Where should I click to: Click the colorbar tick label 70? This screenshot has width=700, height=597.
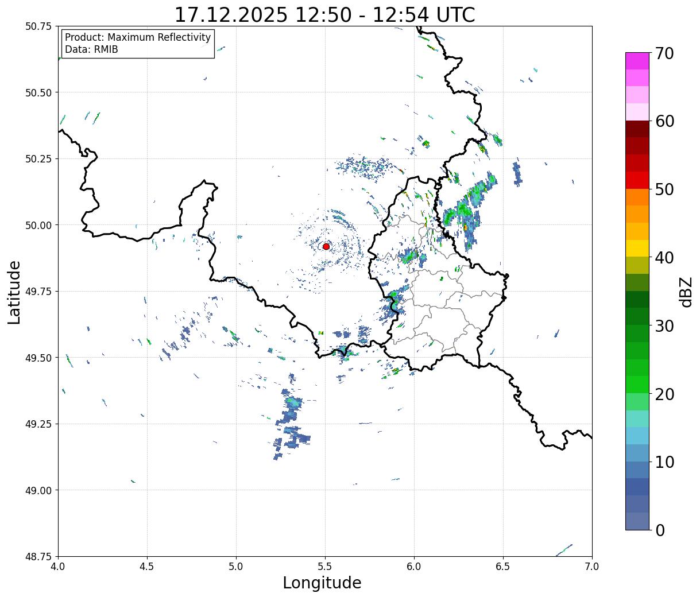(664, 53)
